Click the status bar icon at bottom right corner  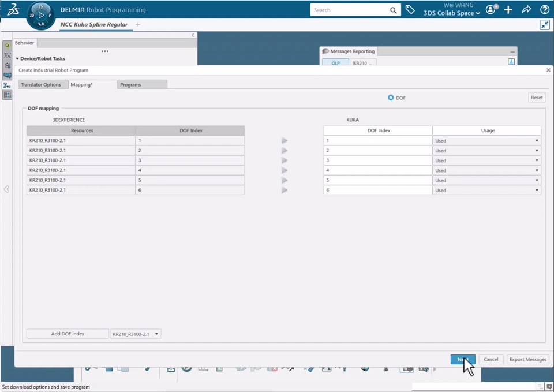549,386
